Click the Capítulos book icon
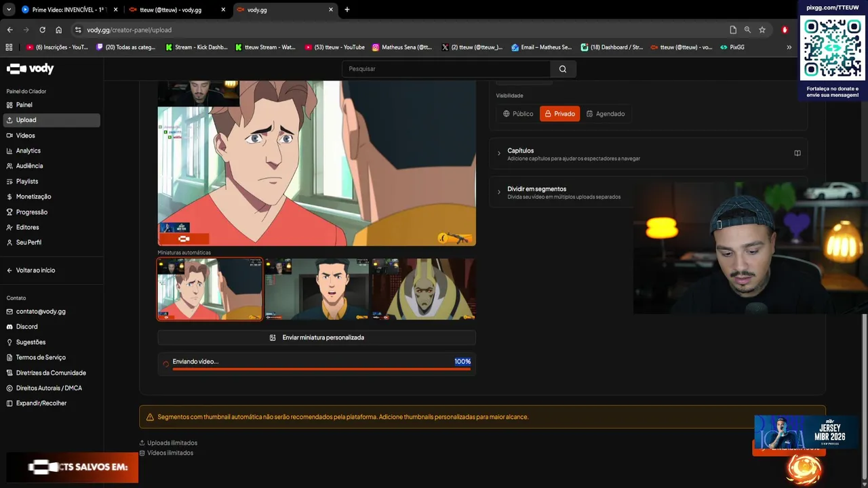Image resolution: width=868 pixels, height=488 pixels. [797, 153]
